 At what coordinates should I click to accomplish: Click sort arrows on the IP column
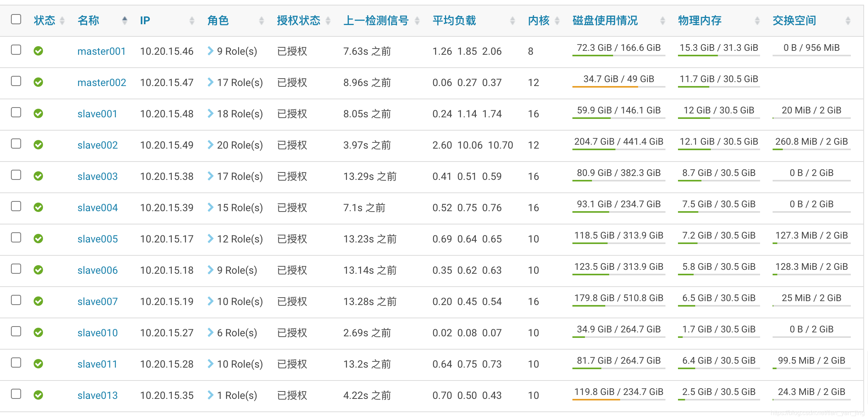tap(192, 21)
